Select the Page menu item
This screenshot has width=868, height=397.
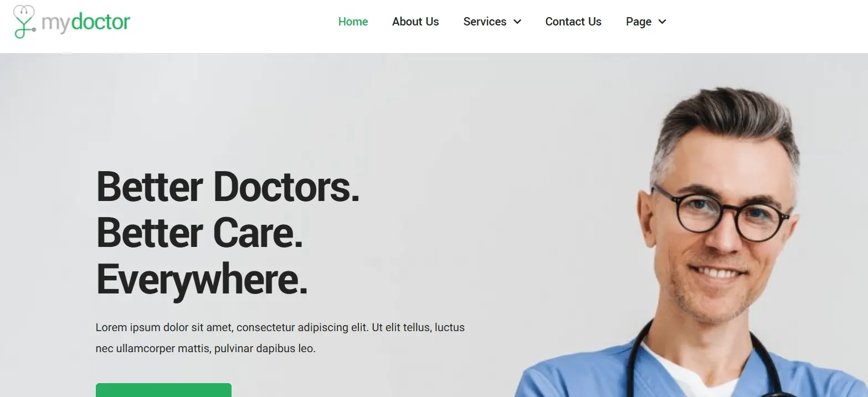[639, 22]
